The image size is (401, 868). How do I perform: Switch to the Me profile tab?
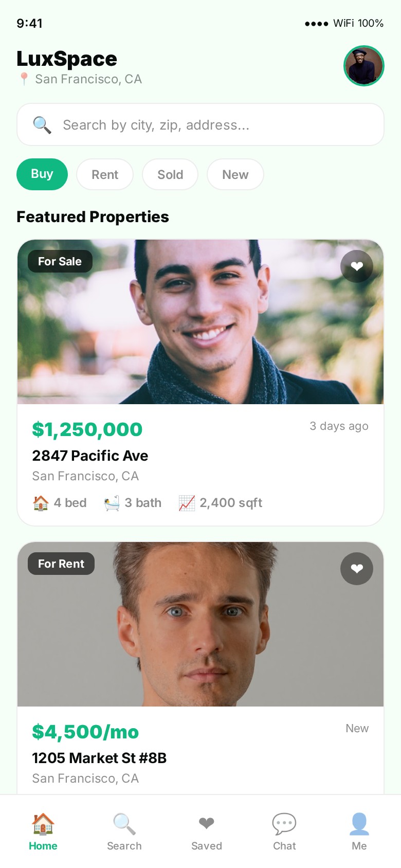tap(359, 832)
